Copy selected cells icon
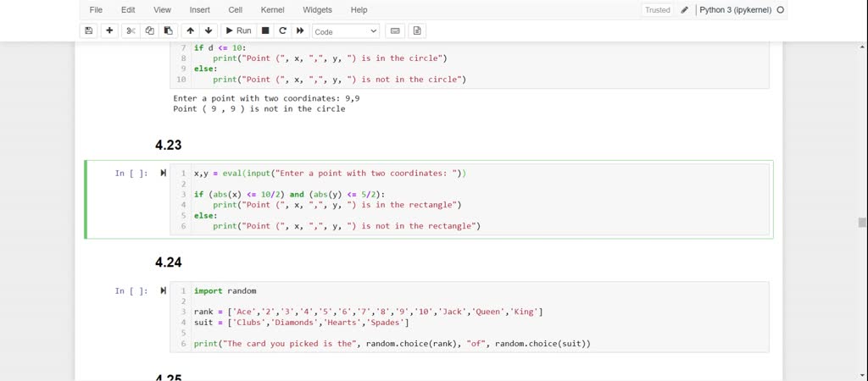This screenshot has width=868, height=381. (149, 31)
